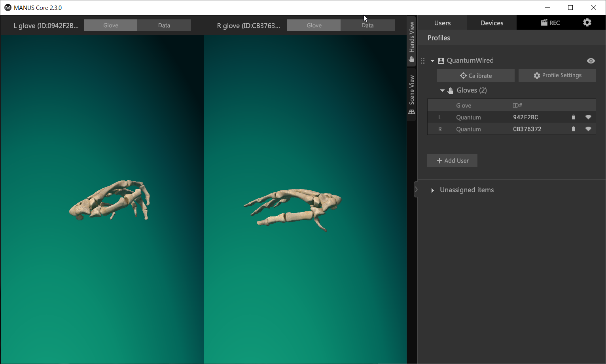Viewport: 606px width, 364px height.
Task: Open Profile Settings
Action: [557, 75]
